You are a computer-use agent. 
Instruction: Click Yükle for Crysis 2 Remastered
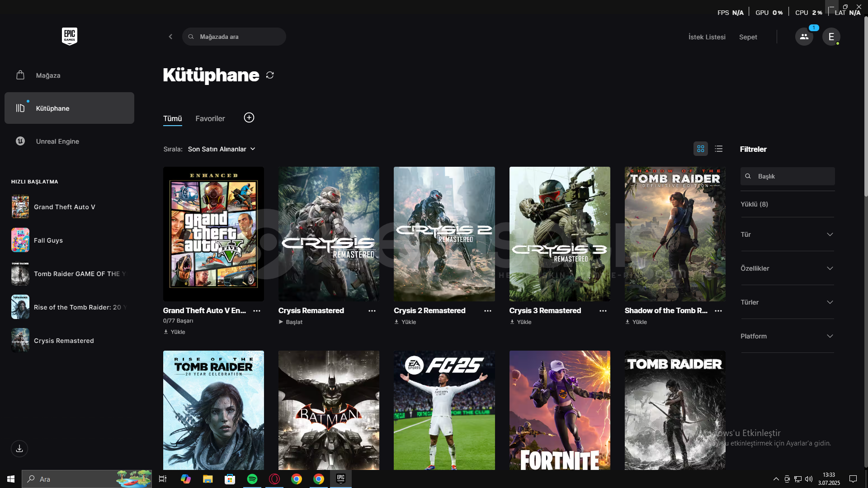click(405, 322)
